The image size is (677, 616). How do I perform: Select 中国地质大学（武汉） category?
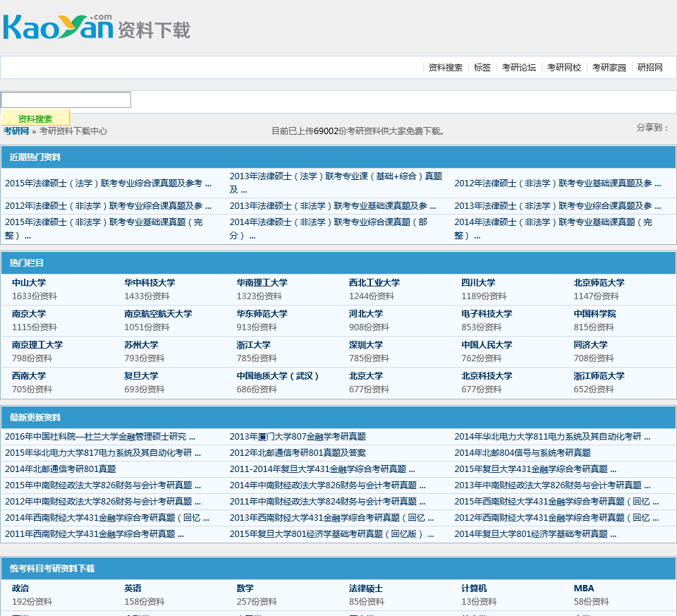(278, 376)
